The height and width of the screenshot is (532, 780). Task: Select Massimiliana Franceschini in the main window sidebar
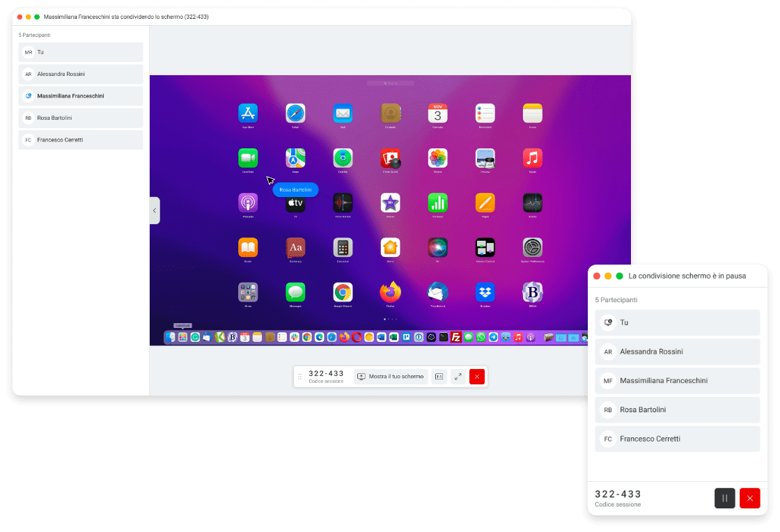[81, 96]
